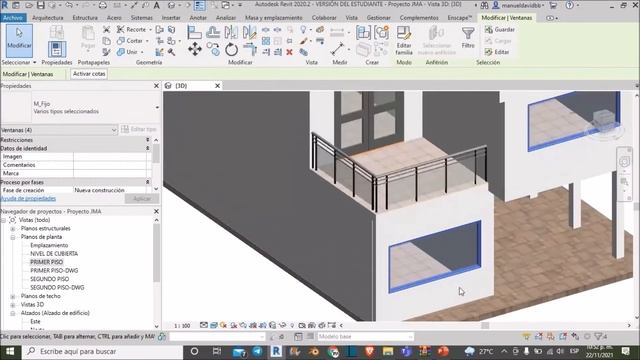This screenshot has height=360, width=640.
Task: Click the PowerPoint taskbar icon
Action: pos(443,351)
